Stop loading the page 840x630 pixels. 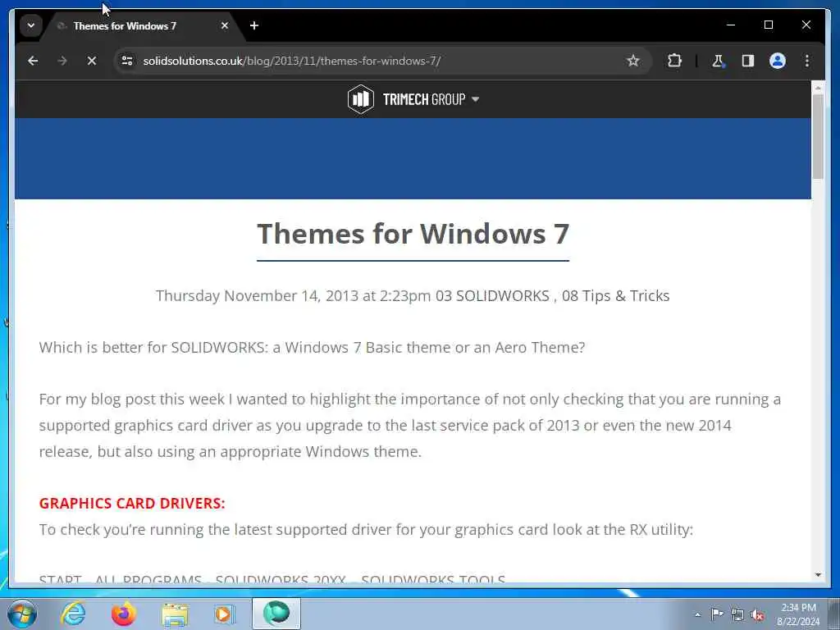pos(92,61)
